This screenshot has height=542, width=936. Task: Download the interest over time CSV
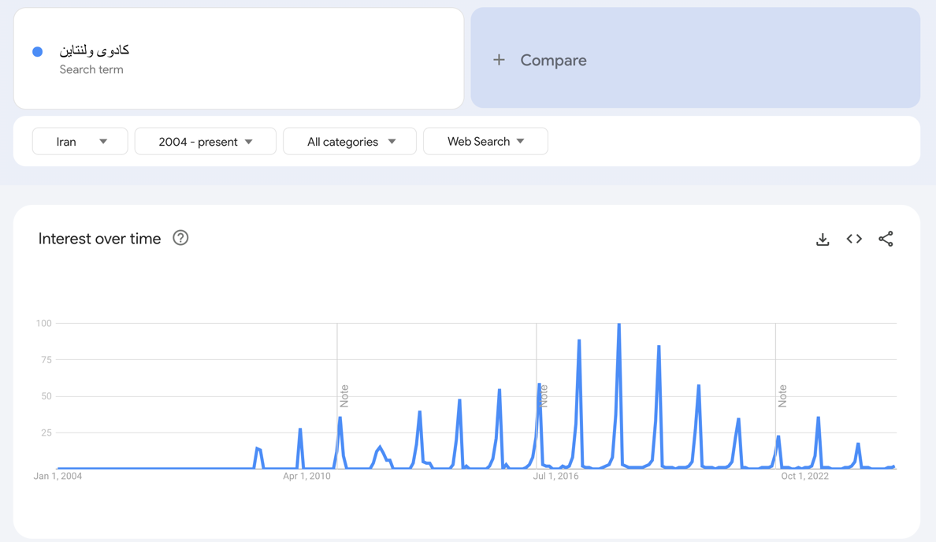822,239
